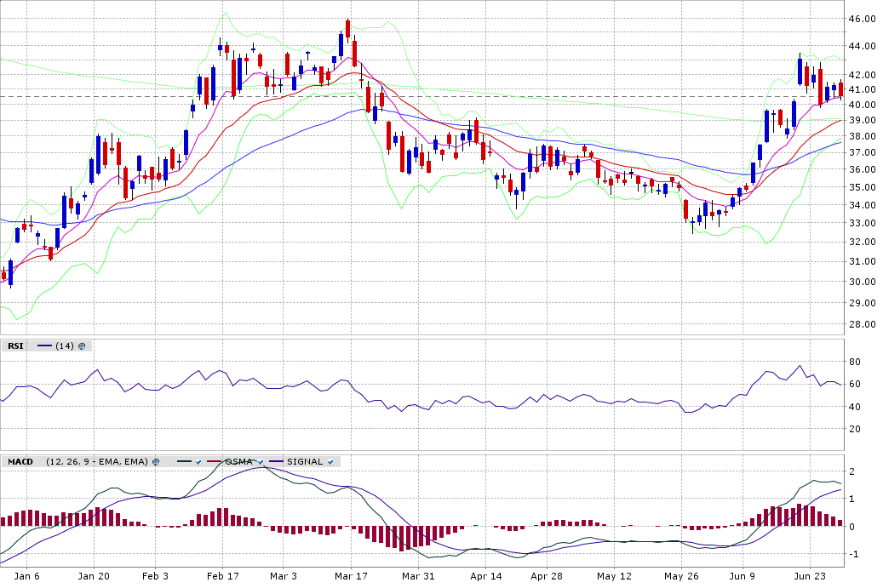Open MACD indicator settings icon
The height and width of the screenshot is (588, 883).
point(156,462)
